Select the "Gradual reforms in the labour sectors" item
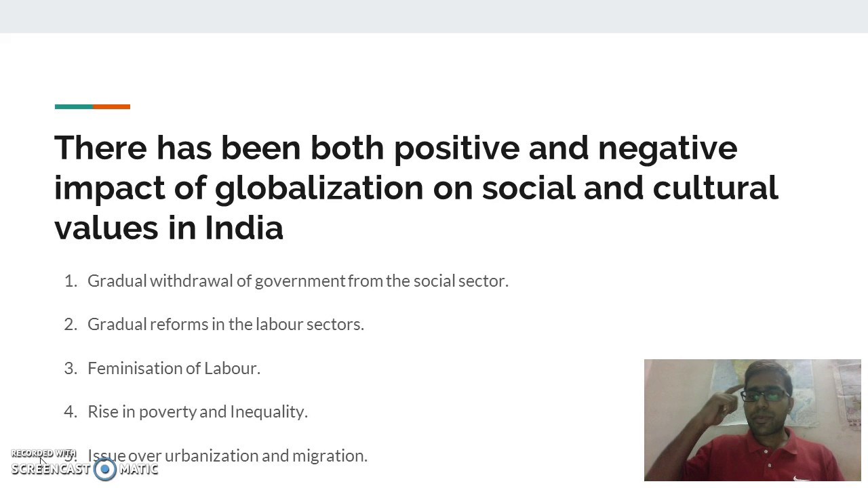This screenshot has width=868, height=488. pos(226,324)
